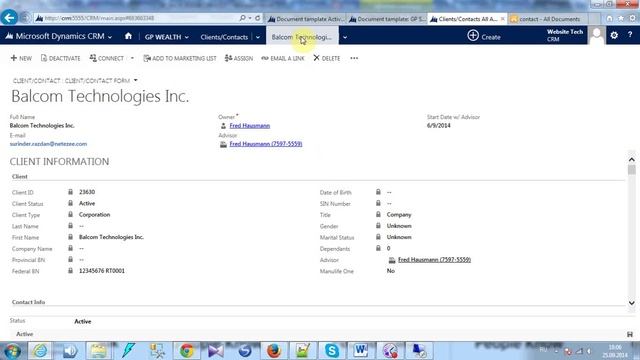Screen dimensions: 640x360
Task: Open the settings gear in CRM header
Action: pyautogui.click(x=614, y=36)
